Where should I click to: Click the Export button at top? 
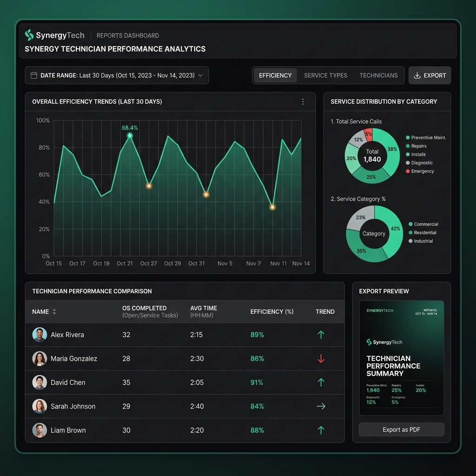430,75
